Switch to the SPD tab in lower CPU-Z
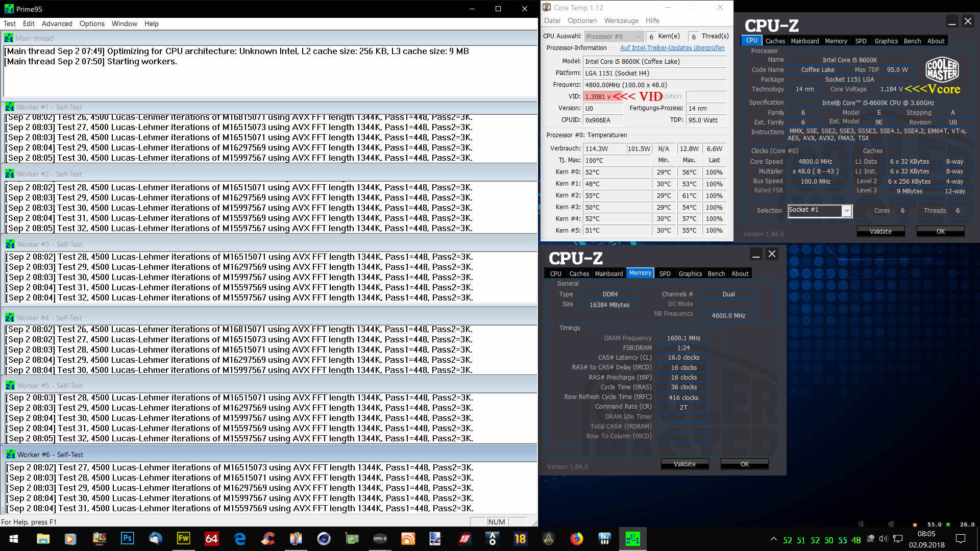This screenshot has width=980, height=551. [665, 273]
